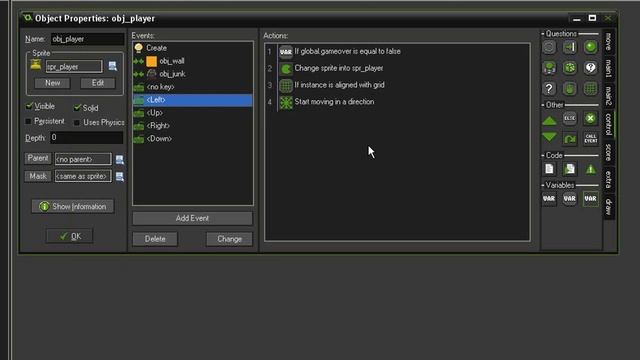Select the obj_wall collision event
This screenshot has height=360, width=640.
click(x=192, y=61)
